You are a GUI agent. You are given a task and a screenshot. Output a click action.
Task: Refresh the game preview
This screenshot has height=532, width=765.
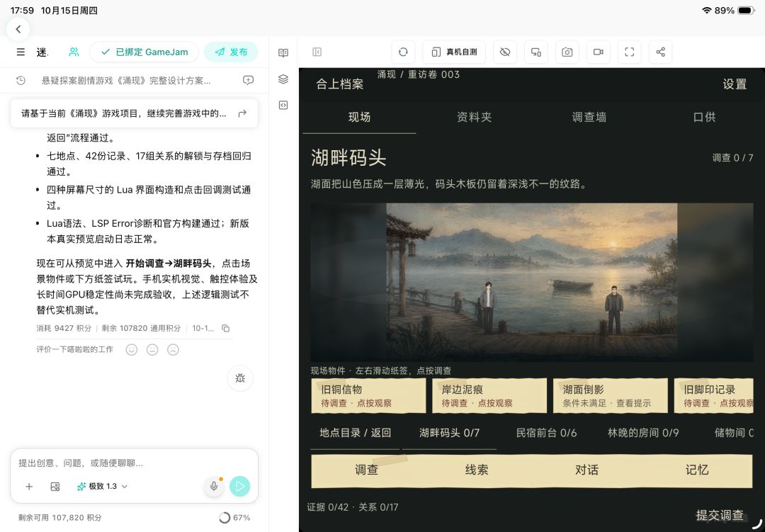coord(403,52)
